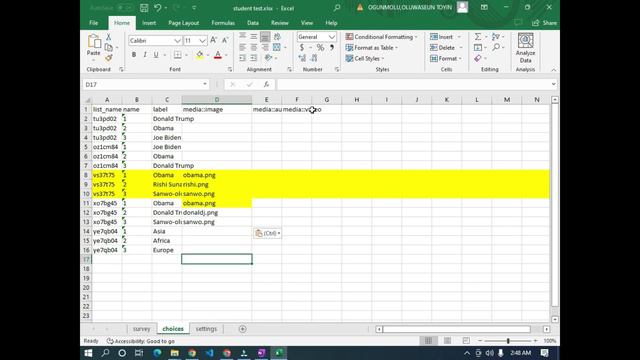Toggle Bottom Align for cells
The height and width of the screenshot is (360, 640).
(265, 37)
